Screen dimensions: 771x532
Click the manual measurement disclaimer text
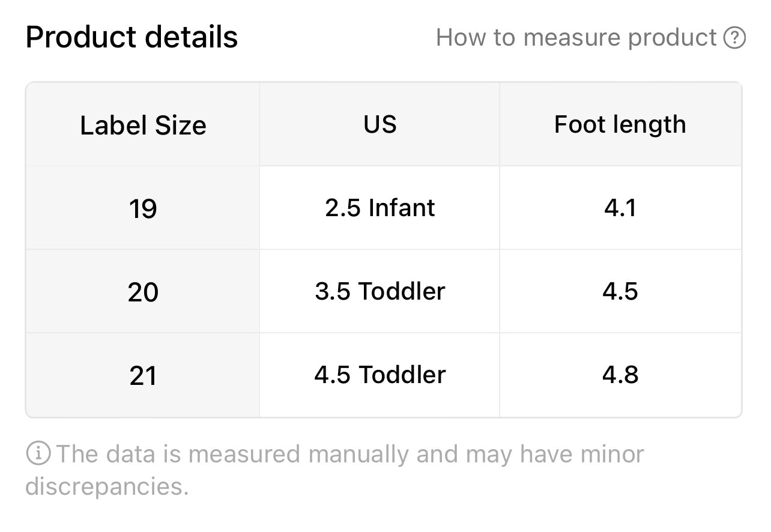(334, 470)
